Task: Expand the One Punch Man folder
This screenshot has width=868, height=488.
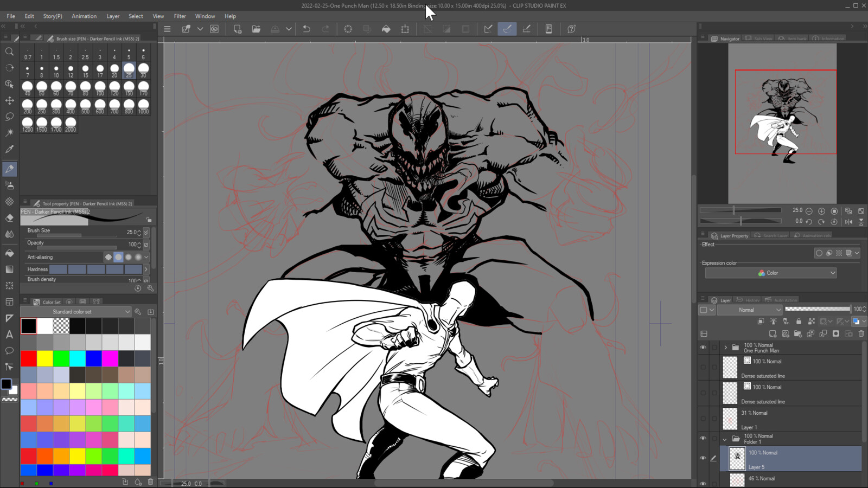Action: [x=725, y=348]
